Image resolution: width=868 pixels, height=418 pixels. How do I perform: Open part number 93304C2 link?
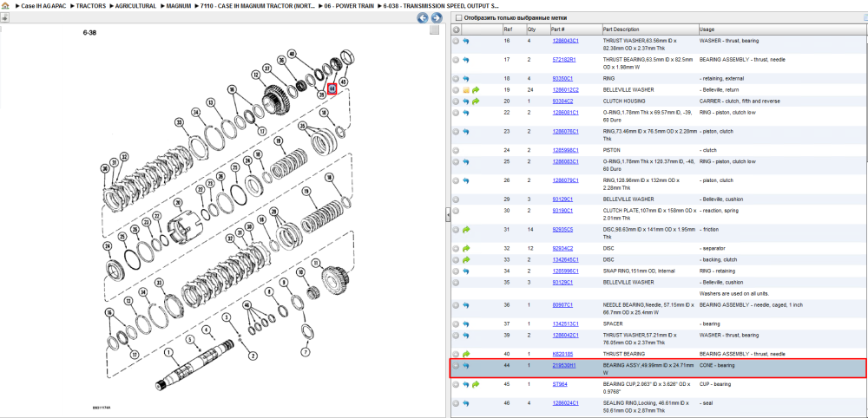tap(562, 101)
